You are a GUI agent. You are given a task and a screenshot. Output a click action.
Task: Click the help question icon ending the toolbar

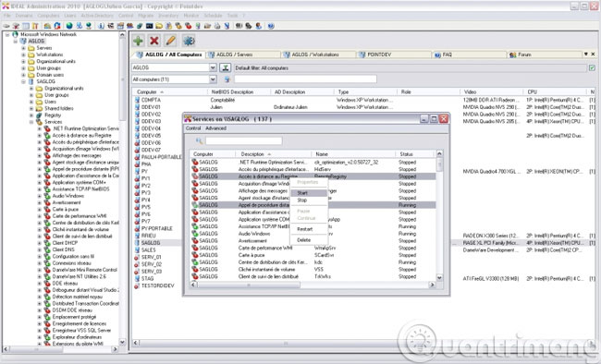click(x=271, y=26)
